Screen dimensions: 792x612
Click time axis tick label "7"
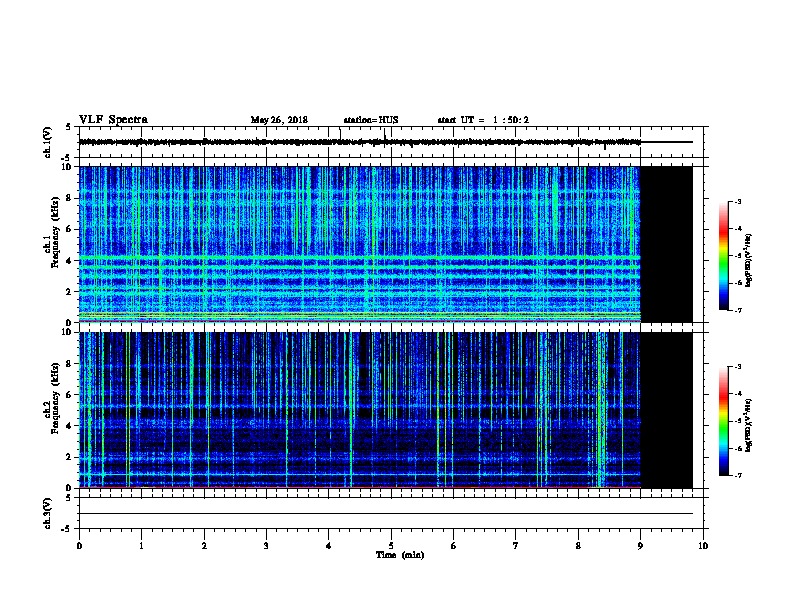(516, 546)
